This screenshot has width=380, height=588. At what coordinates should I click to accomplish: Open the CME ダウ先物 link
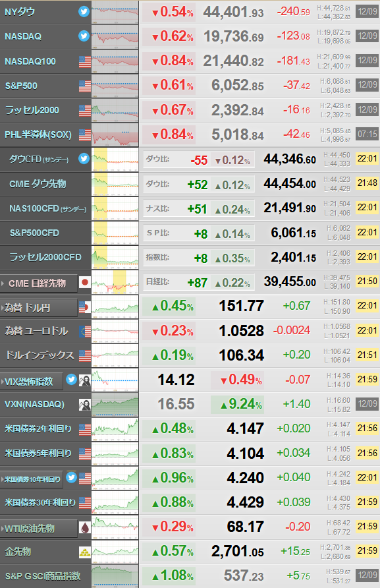coord(38,184)
